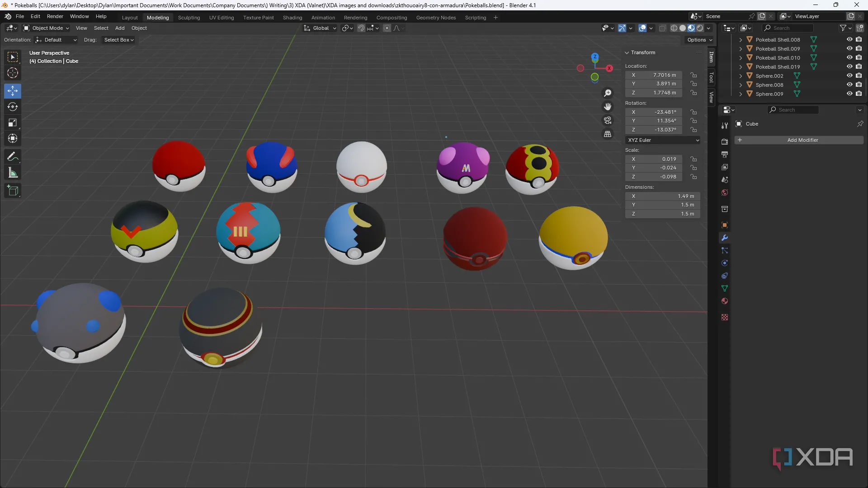Toggle viewport overlays button
Image resolution: width=868 pixels, height=488 pixels.
(x=642, y=28)
